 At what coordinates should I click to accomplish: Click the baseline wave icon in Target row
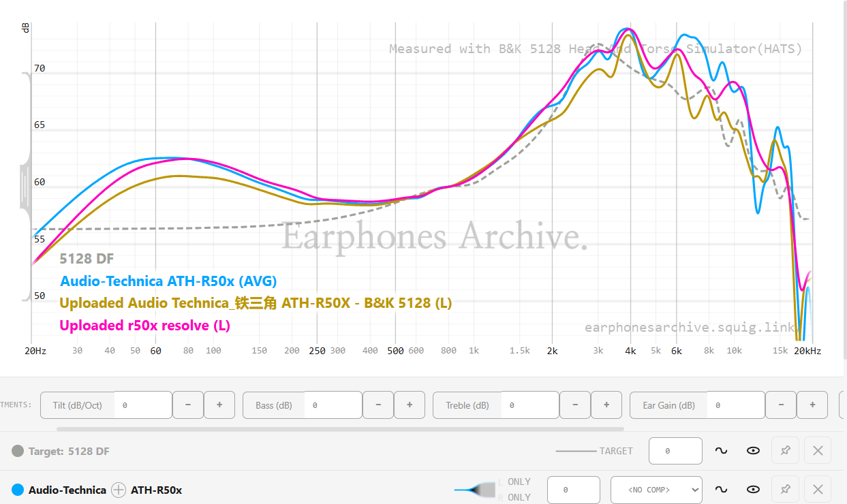coord(721,451)
